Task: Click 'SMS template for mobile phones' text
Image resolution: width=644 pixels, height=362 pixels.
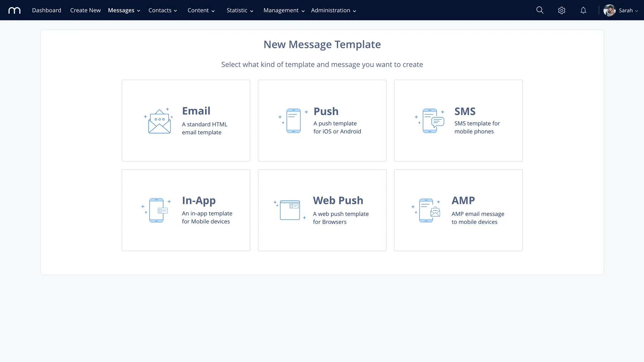Action: (477, 127)
